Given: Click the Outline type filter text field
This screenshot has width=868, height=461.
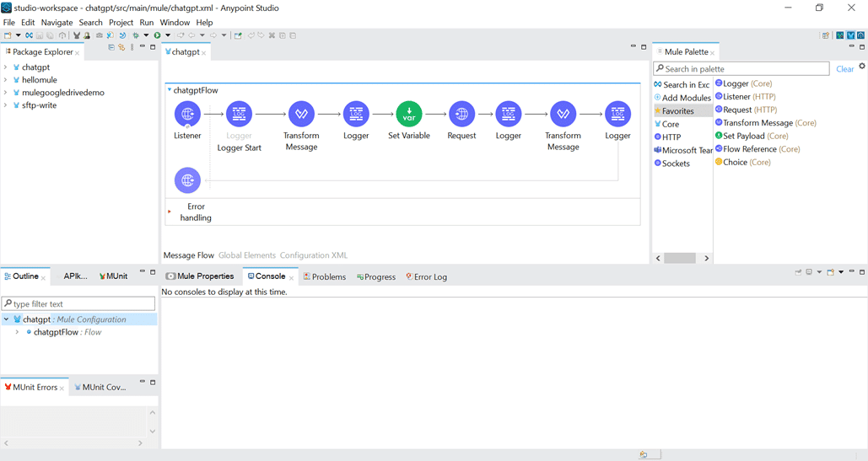Looking at the screenshot, I should pos(78,303).
